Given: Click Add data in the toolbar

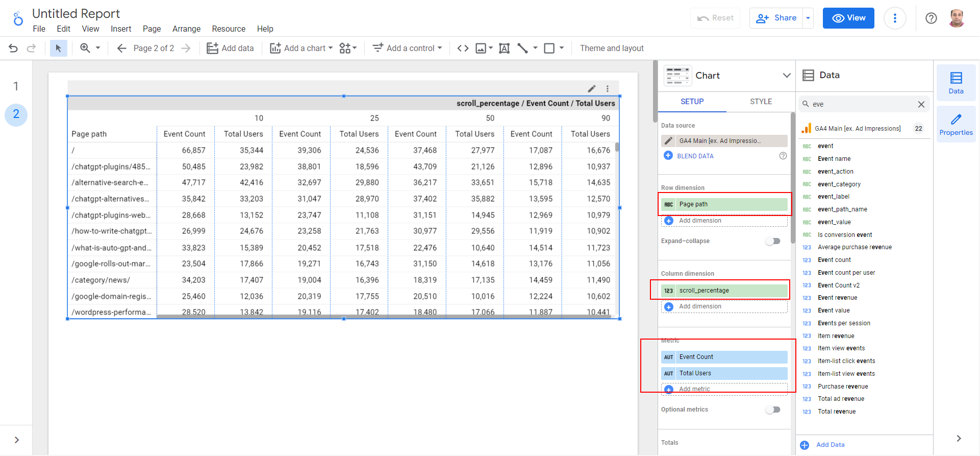Looking at the screenshot, I should pos(230,48).
